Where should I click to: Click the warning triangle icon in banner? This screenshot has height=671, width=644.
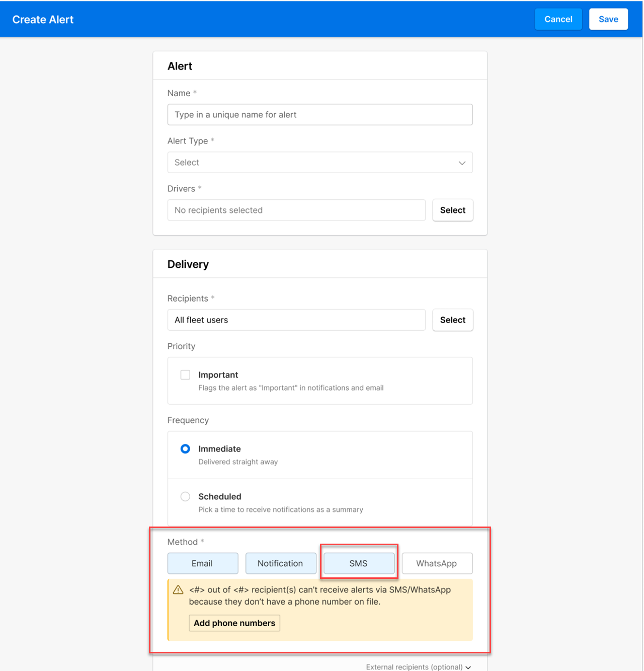[x=178, y=590]
